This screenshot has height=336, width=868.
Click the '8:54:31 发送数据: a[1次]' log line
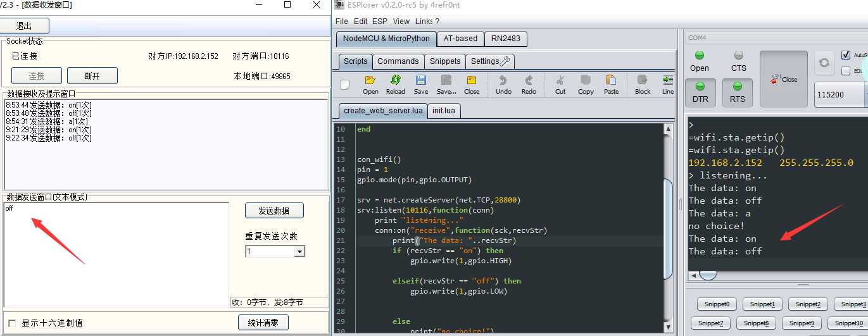[47, 121]
